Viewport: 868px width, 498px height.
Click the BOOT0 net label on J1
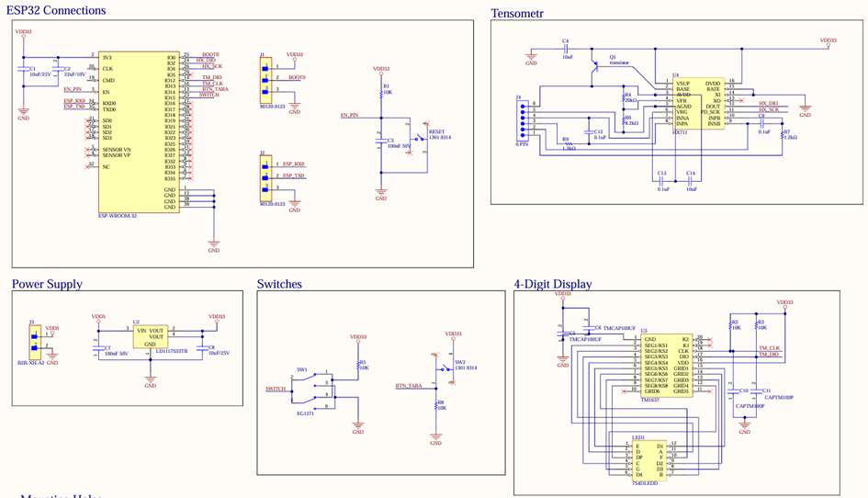tap(297, 77)
